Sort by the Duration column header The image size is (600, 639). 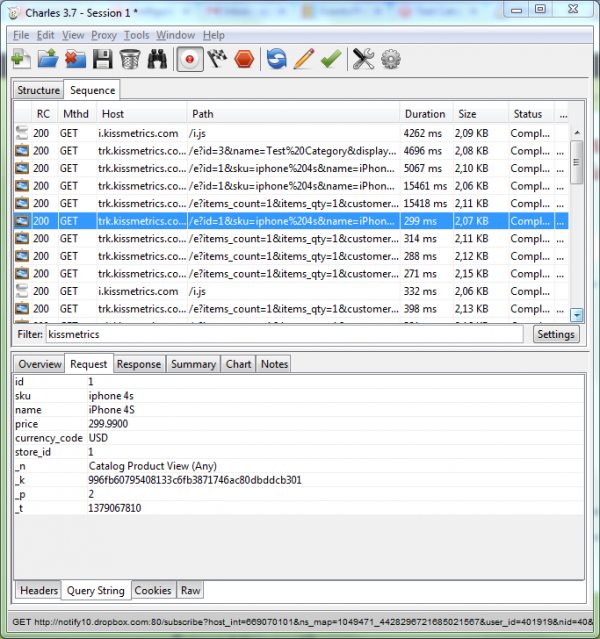(426, 114)
